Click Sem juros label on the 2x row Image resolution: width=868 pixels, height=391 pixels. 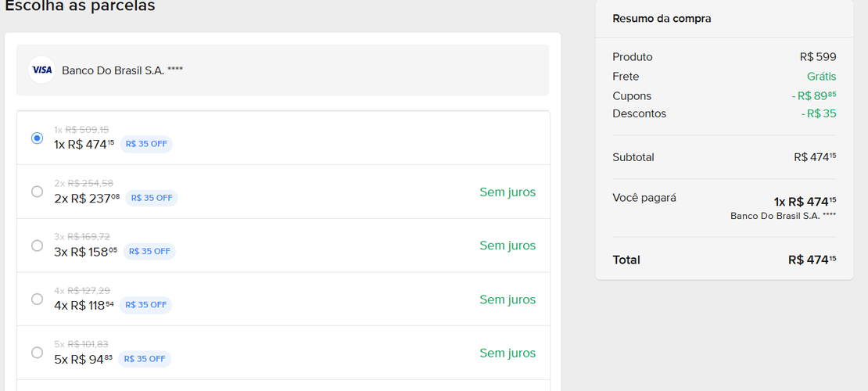click(x=508, y=192)
